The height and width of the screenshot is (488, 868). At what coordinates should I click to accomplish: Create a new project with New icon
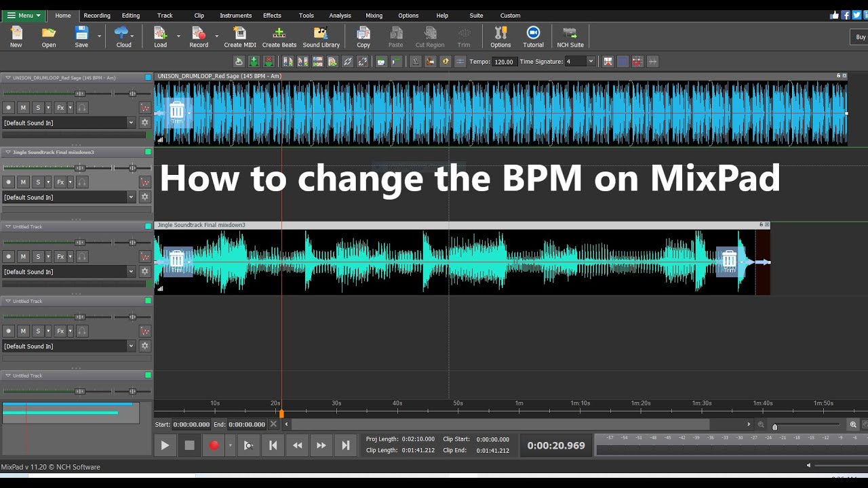tap(16, 37)
